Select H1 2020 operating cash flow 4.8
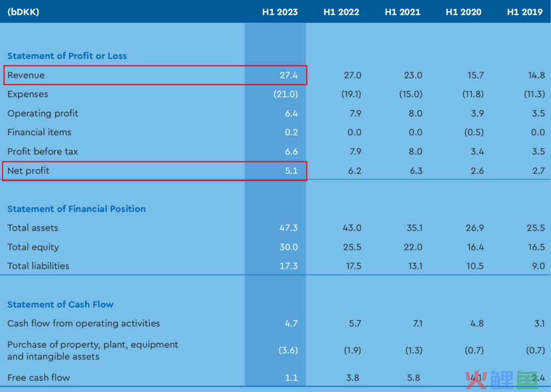 coord(477,324)
